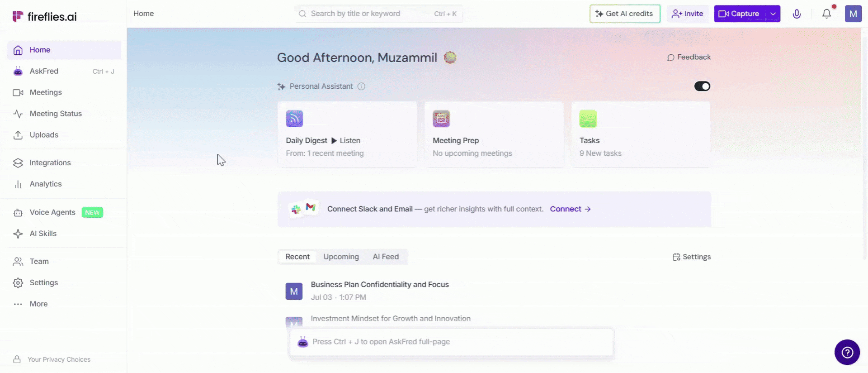The image size is (868, 373).
Task: Click 'From: 1 recent meeting' text
Action: click(325, 153)
